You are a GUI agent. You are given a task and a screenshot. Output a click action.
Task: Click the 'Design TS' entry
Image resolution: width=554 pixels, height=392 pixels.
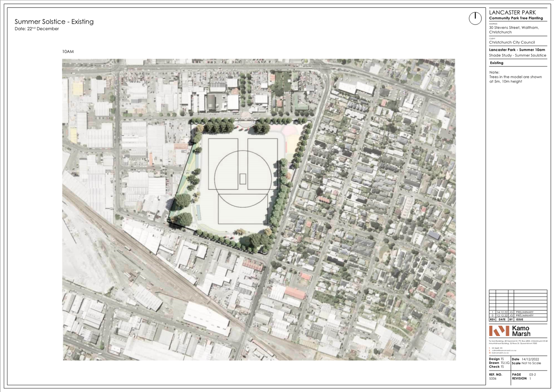[496, 359]
